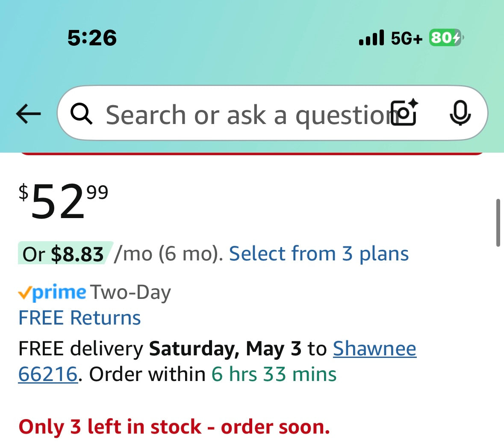Tap the 6 hrs 33 mins countdown text

274,374
